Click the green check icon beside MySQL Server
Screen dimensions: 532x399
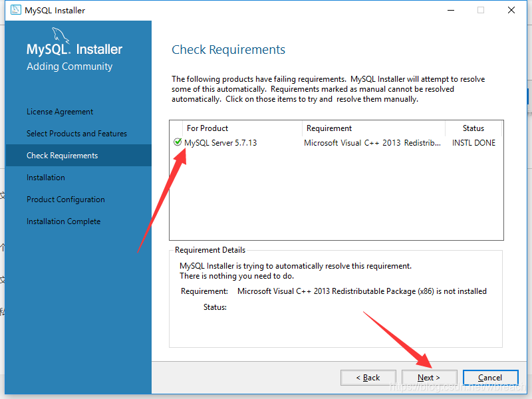pyautogui.click(x=178, y=142)
